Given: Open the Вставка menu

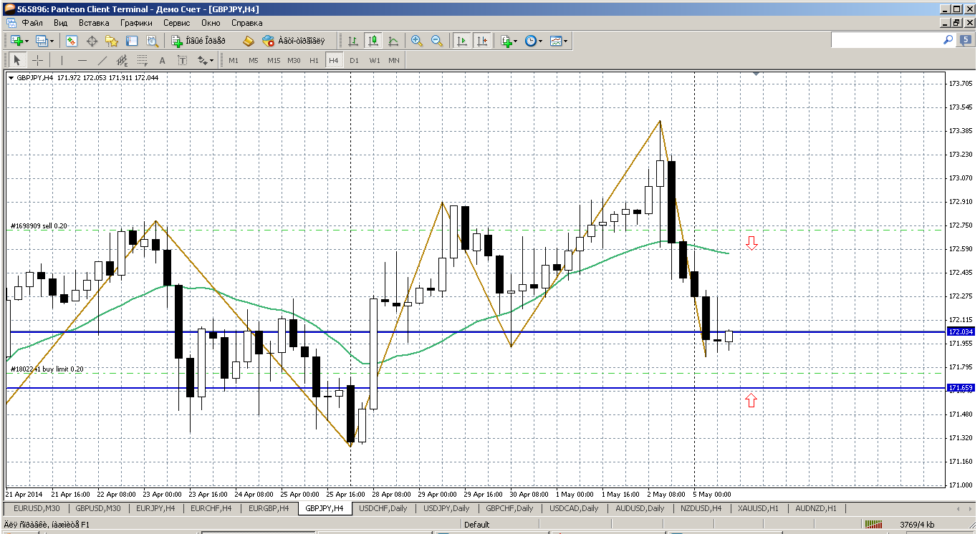Looking at the screenshot, I should [94, 23].
